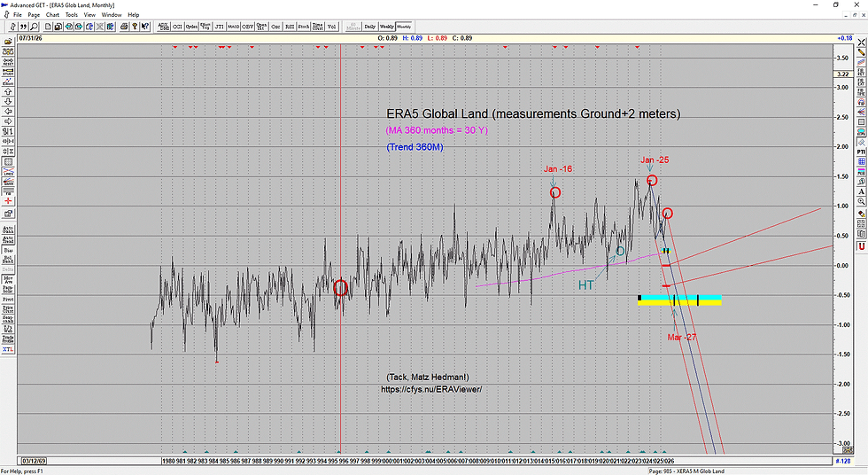Select the OSC study button
This screenshot has height=475, width=868.
[275, 27]
